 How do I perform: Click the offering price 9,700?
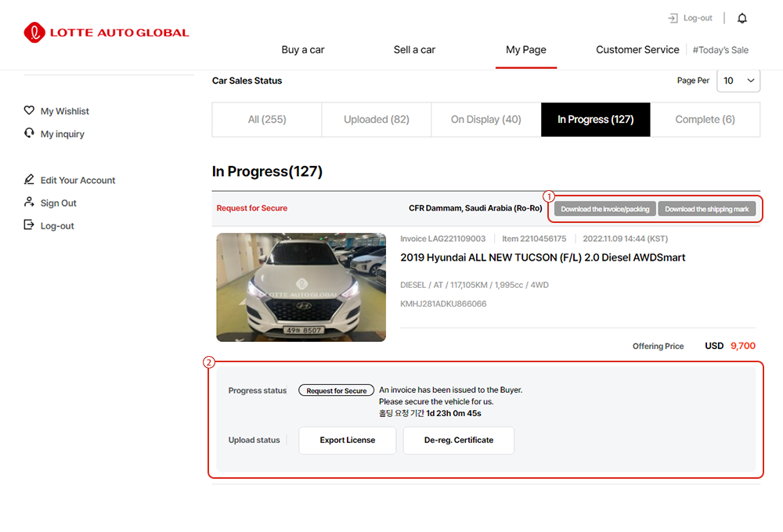(742, 346)
